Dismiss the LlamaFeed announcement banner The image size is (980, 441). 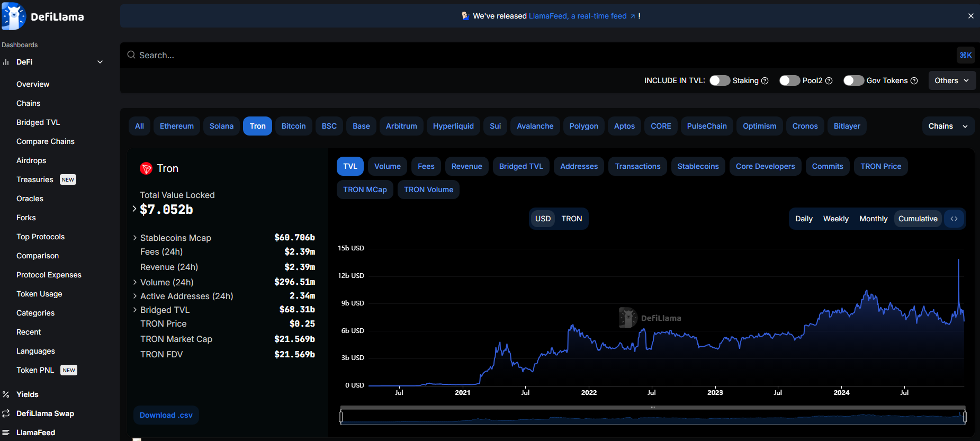pyautogui.click(x=971, y=16)
